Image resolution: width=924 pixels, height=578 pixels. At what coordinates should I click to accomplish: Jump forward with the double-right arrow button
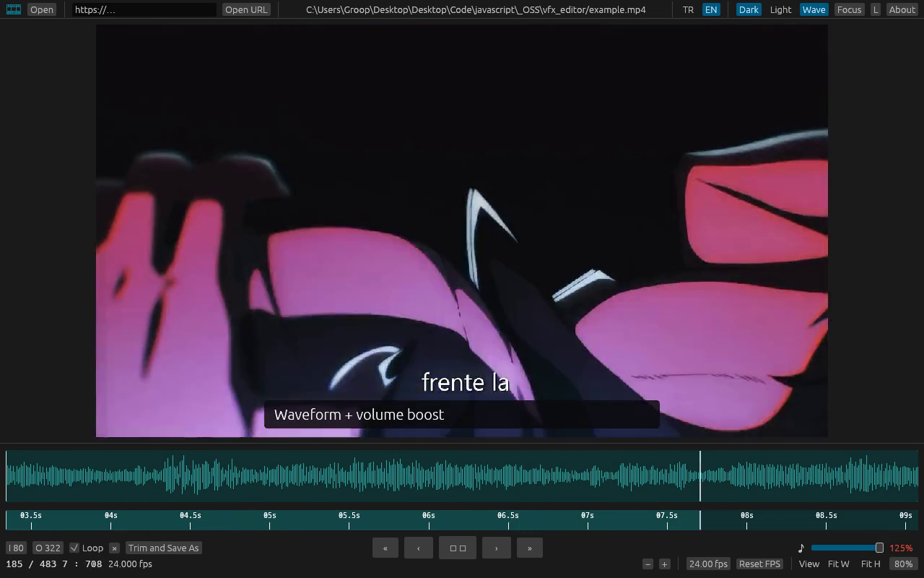[530, 548]
